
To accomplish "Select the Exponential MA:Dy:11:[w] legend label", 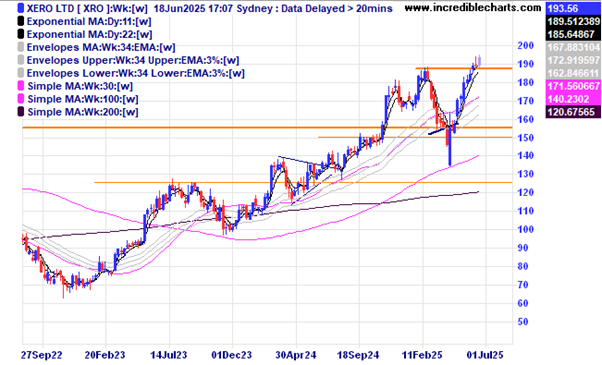I will point(89,21).
